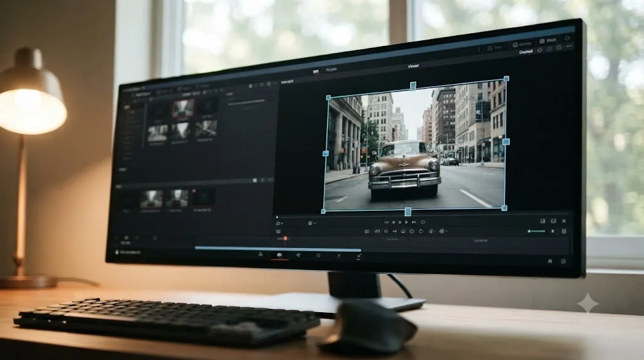
Task: Step backward with the reverse play button
Action: pyautogui.click(x=394, y=222)
